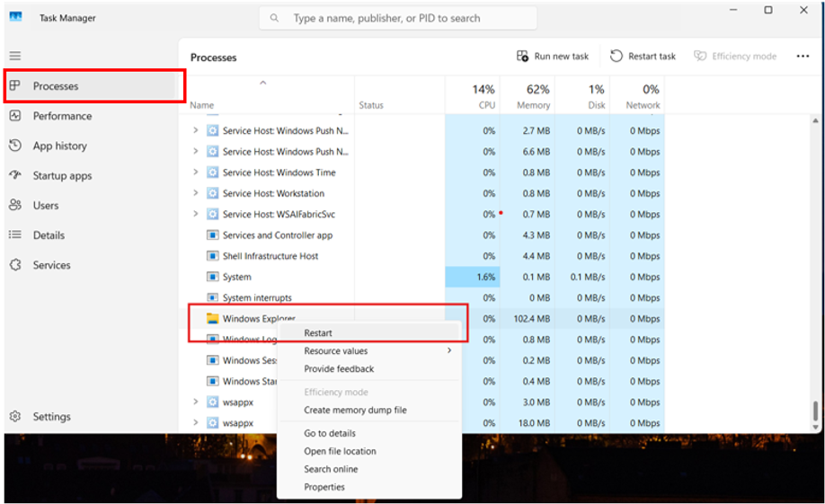Click the 1.6% CPU value for System

point(485,277)
